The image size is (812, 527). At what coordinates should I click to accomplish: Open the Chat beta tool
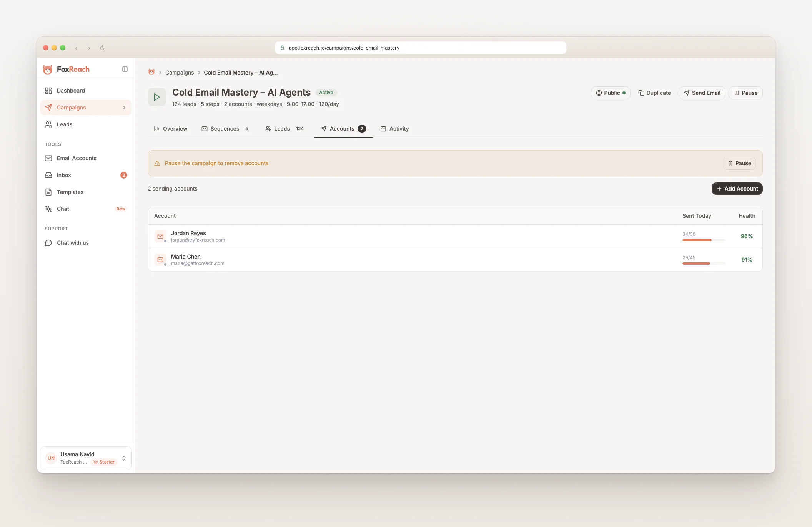pos(63,209)
